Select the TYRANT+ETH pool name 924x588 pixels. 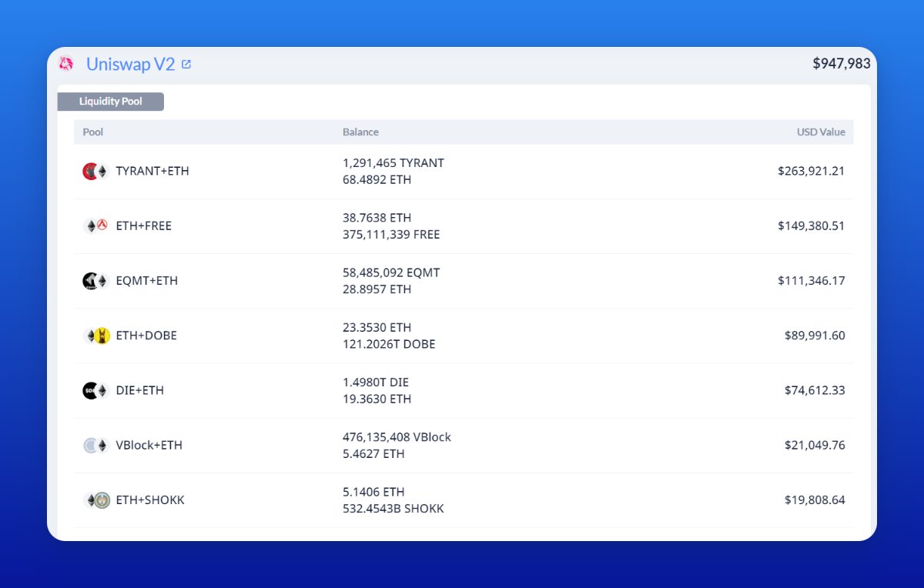coord(152,171)
